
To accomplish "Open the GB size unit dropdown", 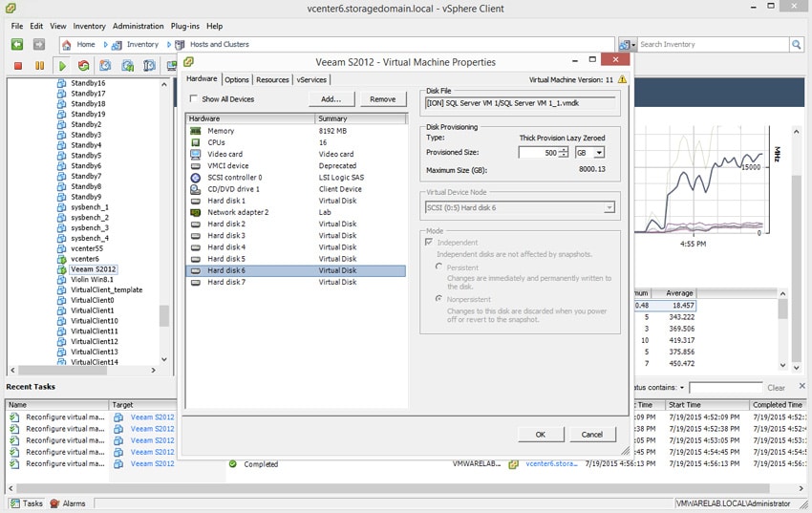I will click(x=599, y=153).
